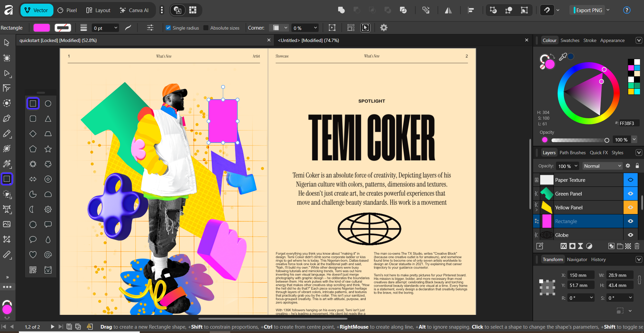Open the Navigator tab
The width and height of the screenshot is (644, 333).
[577, 259]
